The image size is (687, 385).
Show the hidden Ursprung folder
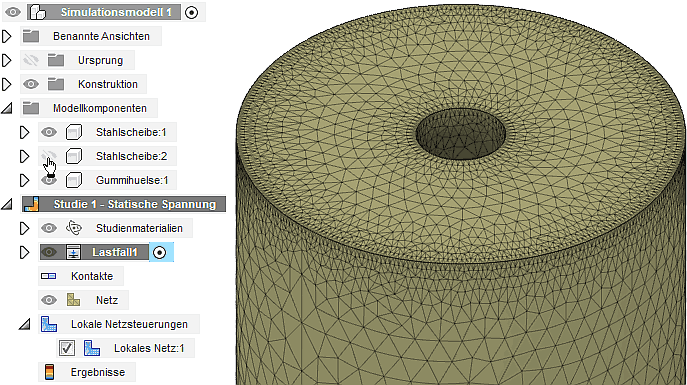pyautogui.click(x=31, y=60)
